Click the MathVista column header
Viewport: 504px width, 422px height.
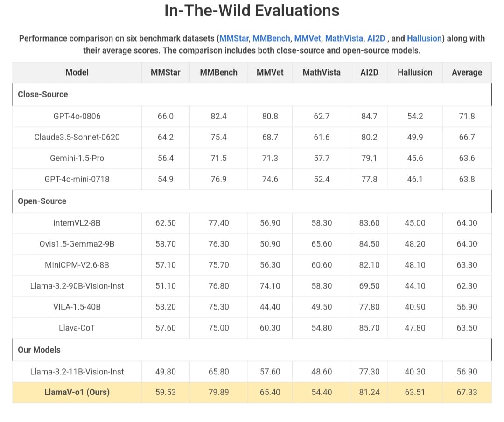[x=322, y=72]
